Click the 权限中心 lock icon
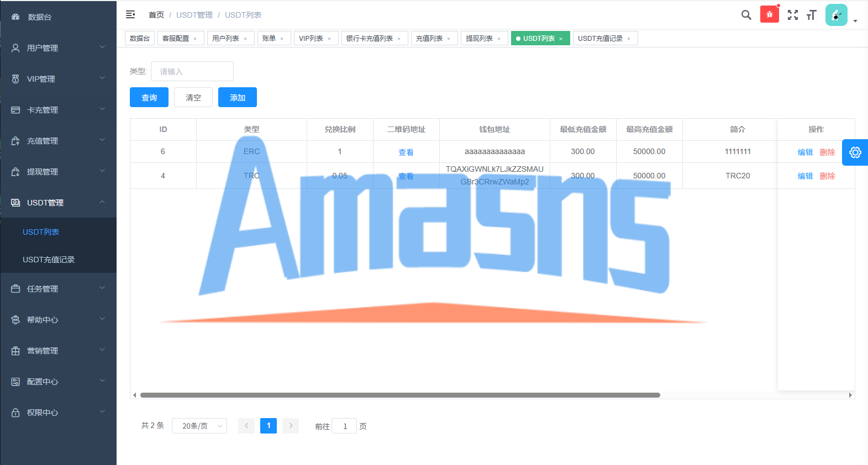Image resolution: width=868 pixels, height=465 pixels. pyautogui.click(x=15, y=413)
